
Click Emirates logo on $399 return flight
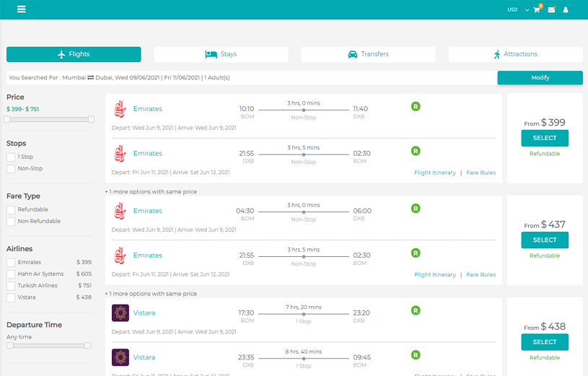[x=120, y=154]
